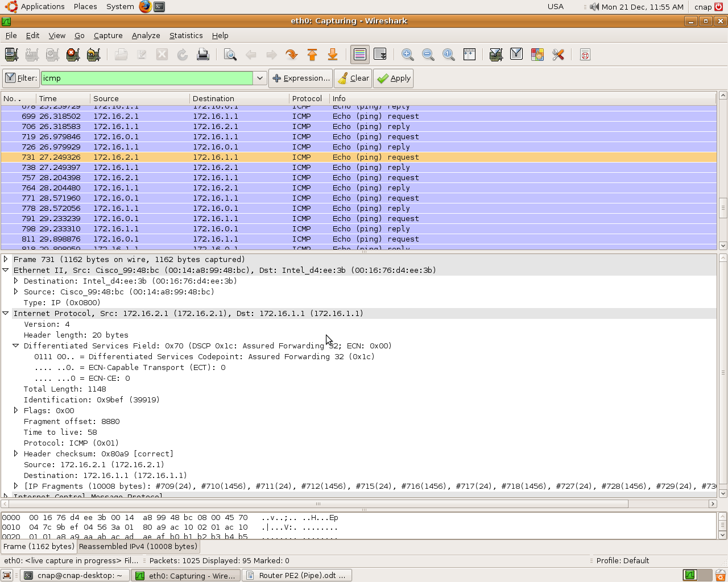The width and height of the screenshot is (728, 582).
Task: Open the Statistics menu
Action: 186,35
